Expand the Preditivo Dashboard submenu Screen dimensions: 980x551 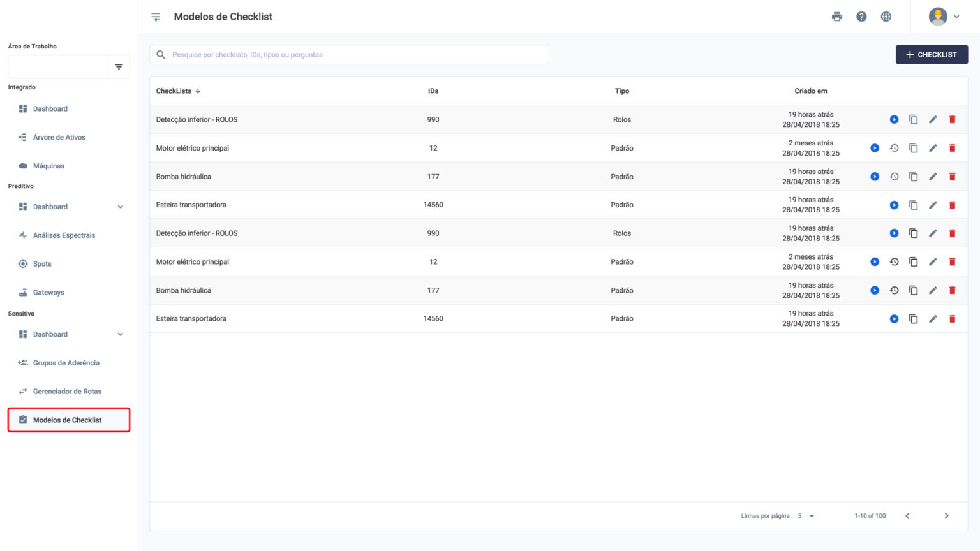point(120,207)
